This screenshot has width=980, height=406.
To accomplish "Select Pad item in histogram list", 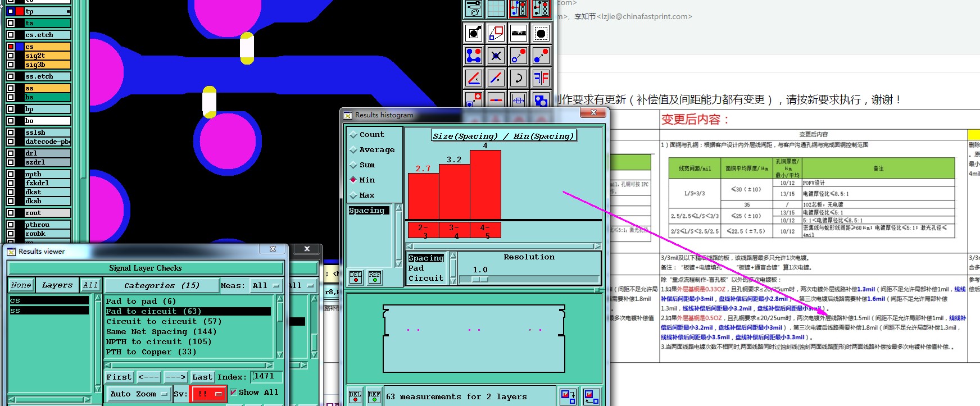I will [x=416, y=268].
